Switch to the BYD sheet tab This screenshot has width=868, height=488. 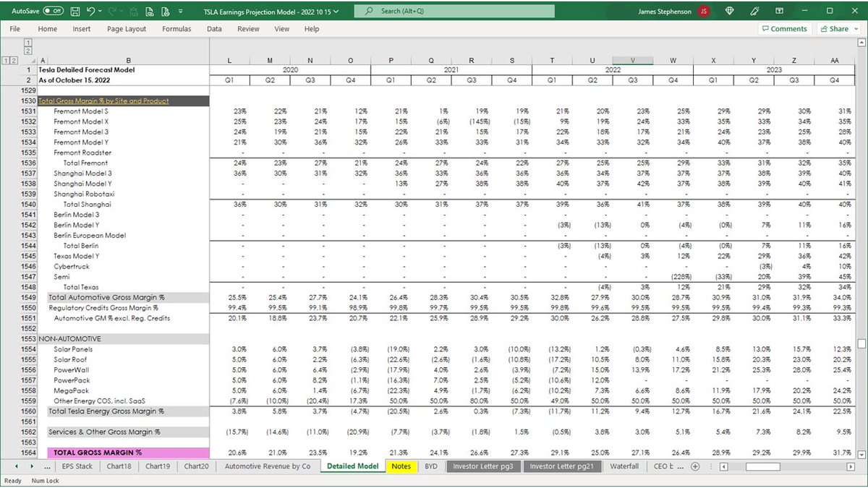(431, 466)
